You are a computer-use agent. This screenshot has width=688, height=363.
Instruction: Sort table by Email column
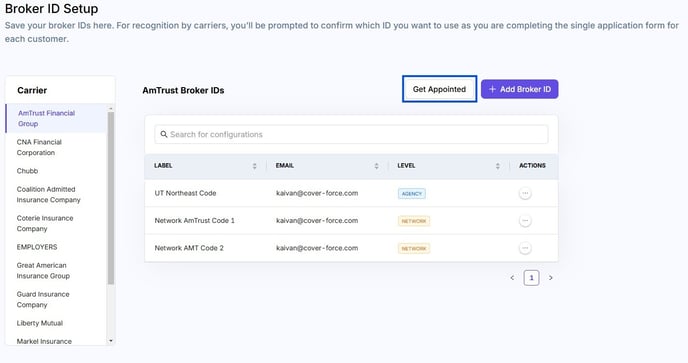pyautogui.click(x=376, y=166)
